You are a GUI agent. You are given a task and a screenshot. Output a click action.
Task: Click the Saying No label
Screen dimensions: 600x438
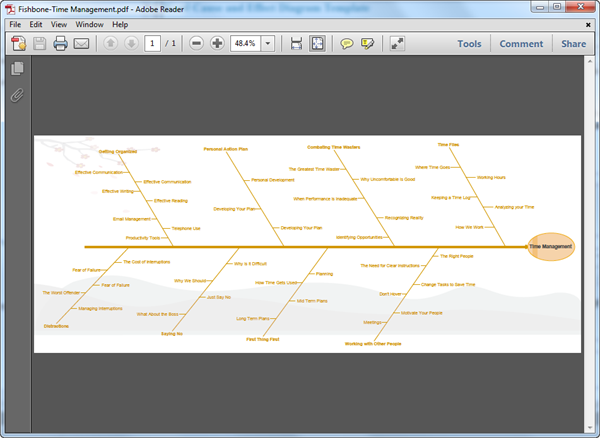[x=172, y=334]
